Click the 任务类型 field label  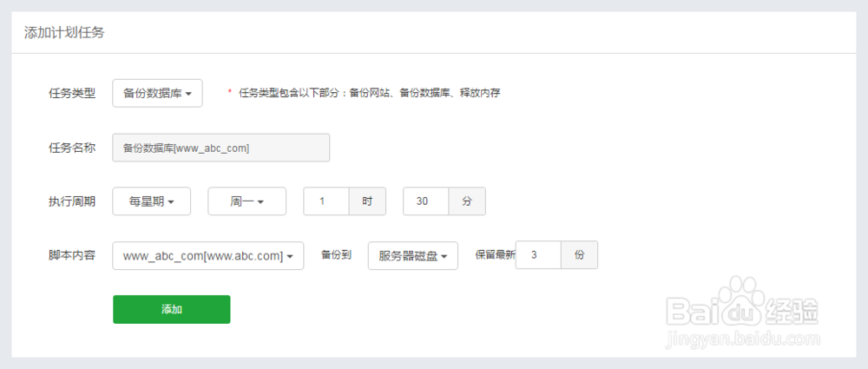click(71, 93)
